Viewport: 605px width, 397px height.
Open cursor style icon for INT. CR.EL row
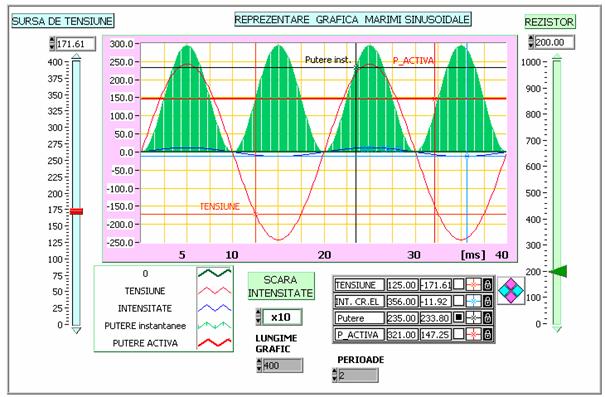[474, 301]
